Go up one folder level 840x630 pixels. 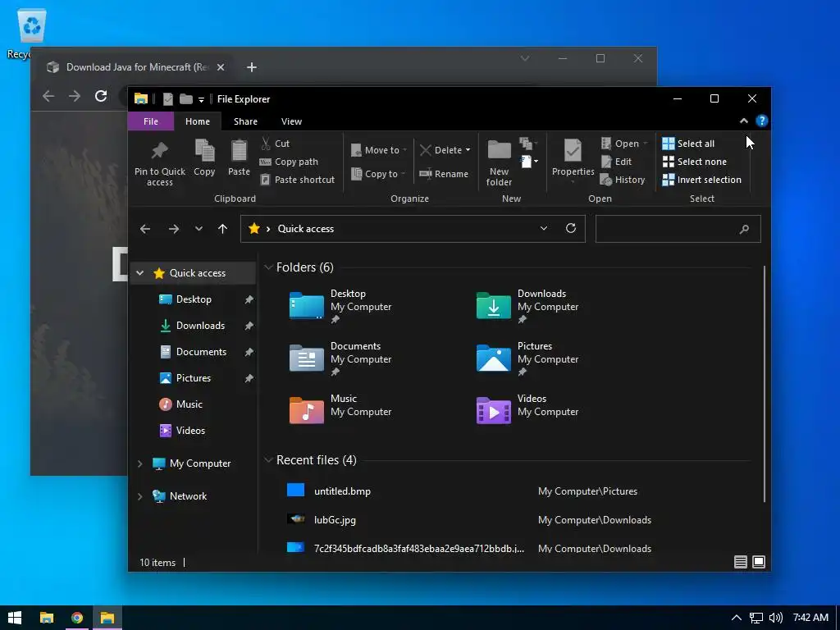click(223, 230)
